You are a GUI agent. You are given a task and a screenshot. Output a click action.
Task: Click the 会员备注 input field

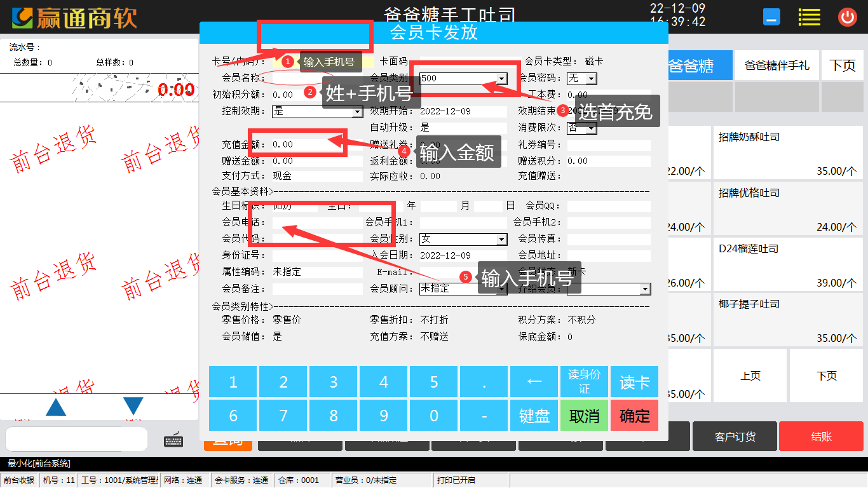[x=317, y=288]
